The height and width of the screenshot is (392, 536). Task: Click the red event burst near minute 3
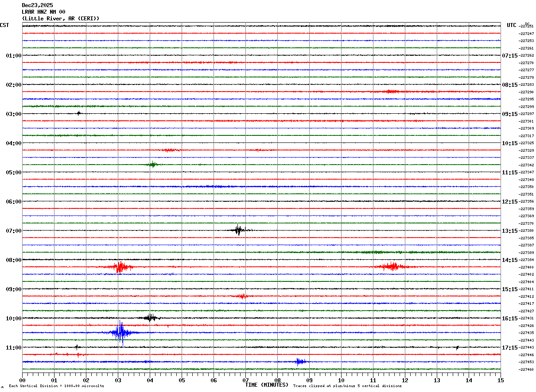tap(119, 267)
